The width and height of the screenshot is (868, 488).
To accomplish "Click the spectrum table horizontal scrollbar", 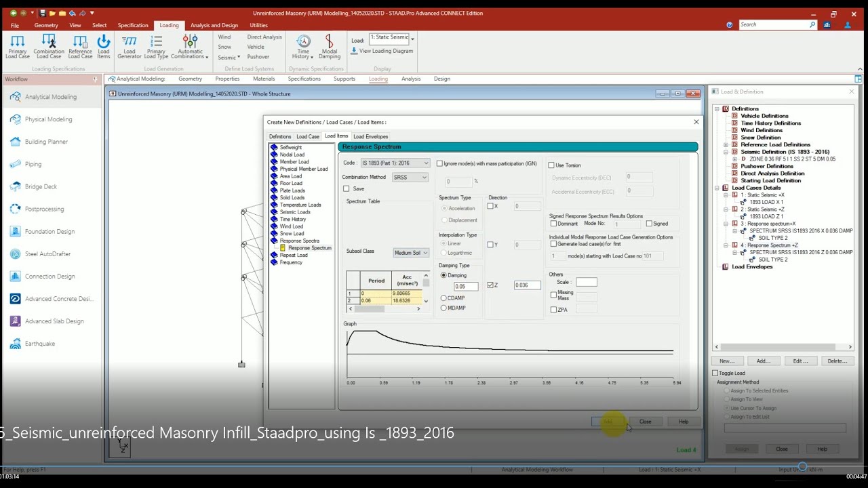I will (x=384, y=309).
